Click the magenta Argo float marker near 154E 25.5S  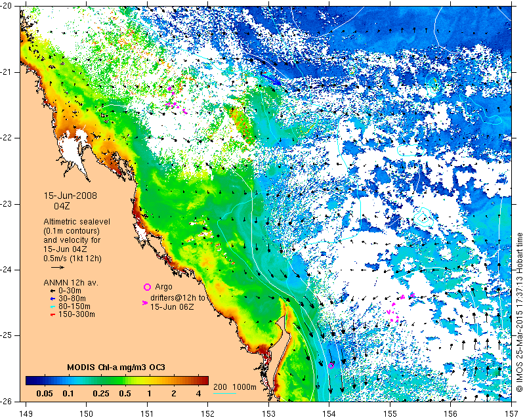click(331, 366)
